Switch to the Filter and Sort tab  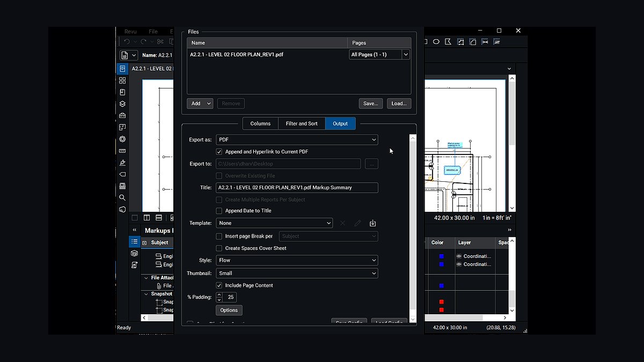(x=302, y=123)
